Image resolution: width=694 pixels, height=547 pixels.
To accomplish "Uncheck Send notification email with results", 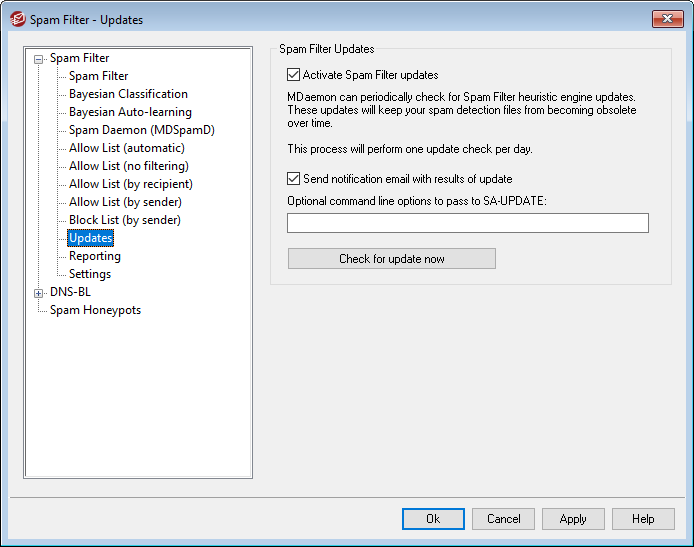I will [293, 179].
